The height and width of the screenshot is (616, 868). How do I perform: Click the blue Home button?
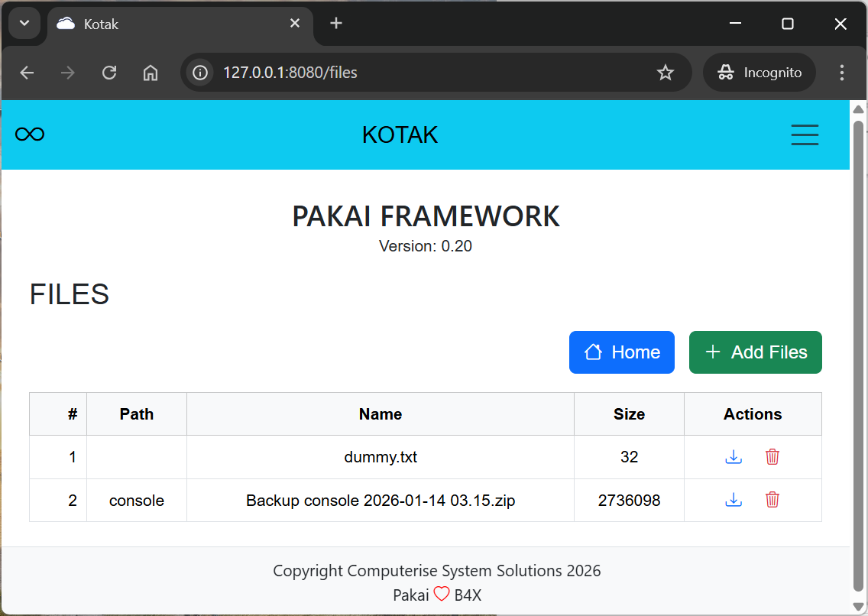(x=621, y=352)
